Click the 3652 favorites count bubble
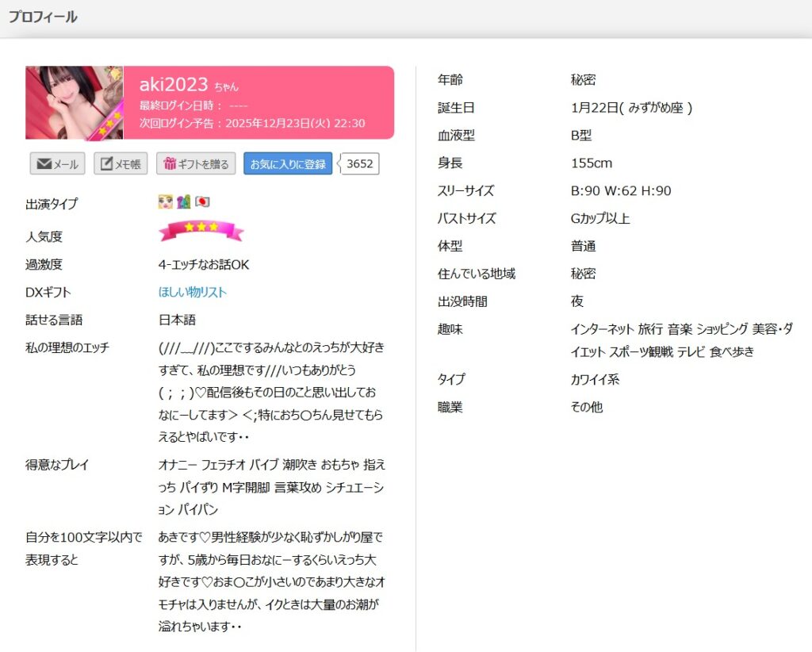This screenshot has width=812, height=652. (360, 163)
